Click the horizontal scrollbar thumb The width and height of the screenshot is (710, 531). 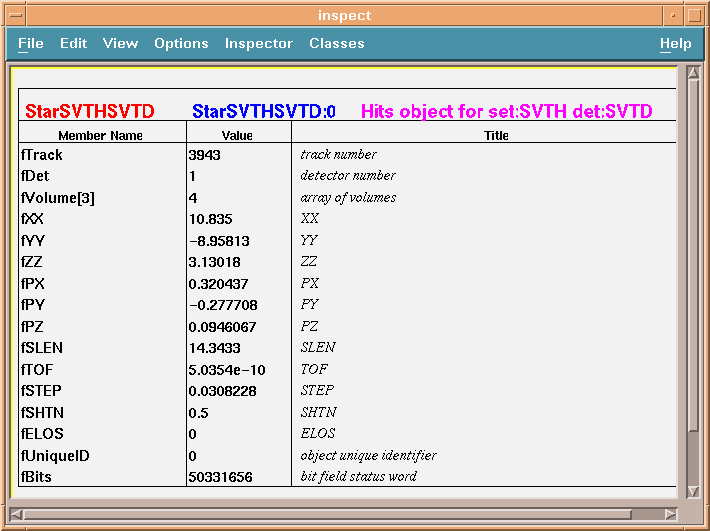point(328,514)
